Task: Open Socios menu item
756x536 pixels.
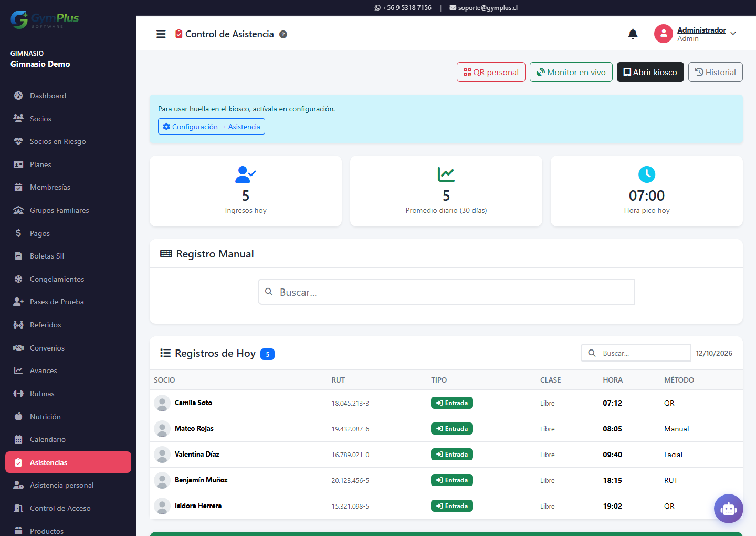Action: [68, 119]
